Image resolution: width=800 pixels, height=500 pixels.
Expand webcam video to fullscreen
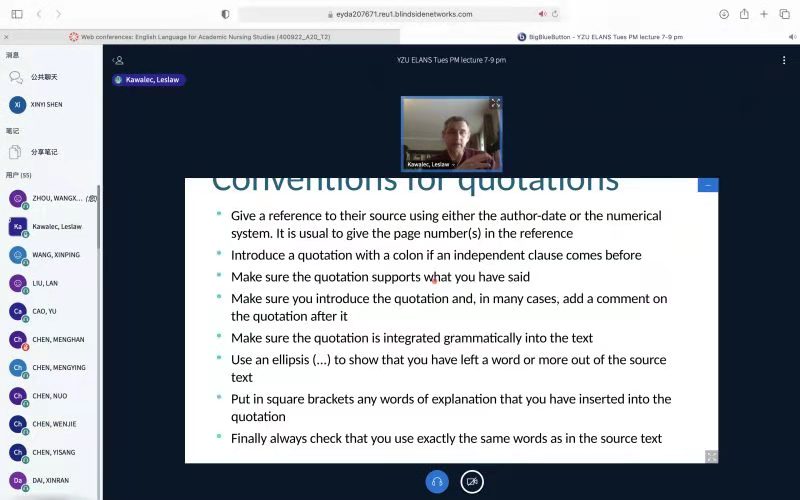[495, 103]
